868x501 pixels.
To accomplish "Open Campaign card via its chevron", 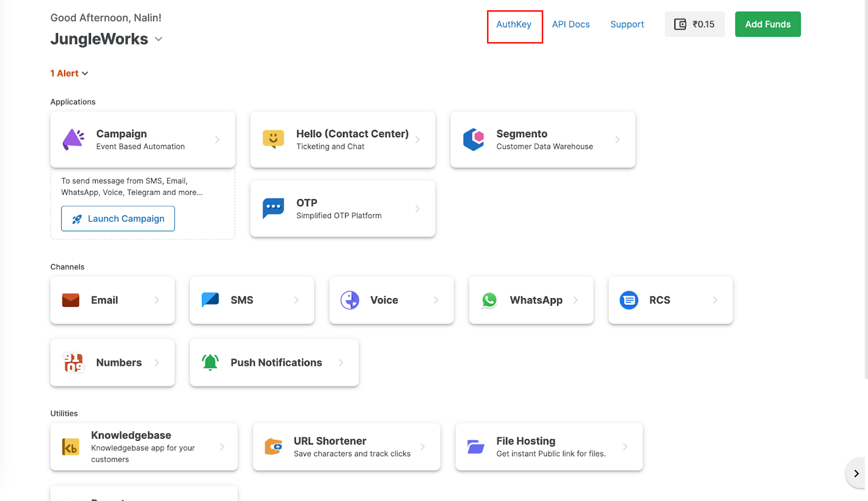I will tap(217, 139).
